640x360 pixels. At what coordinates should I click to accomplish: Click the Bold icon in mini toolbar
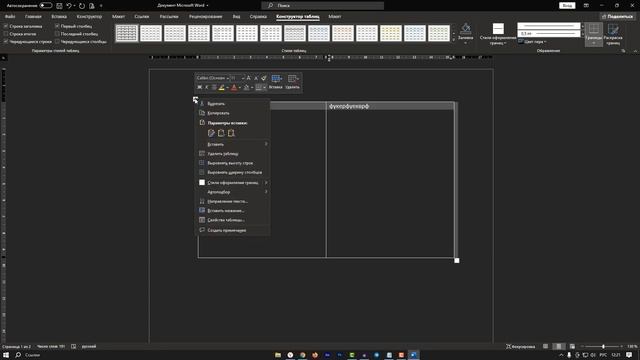point(199,87)
